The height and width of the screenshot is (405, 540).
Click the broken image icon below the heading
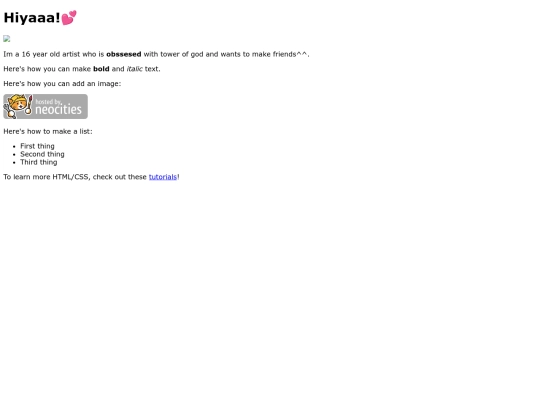(7, 39)
